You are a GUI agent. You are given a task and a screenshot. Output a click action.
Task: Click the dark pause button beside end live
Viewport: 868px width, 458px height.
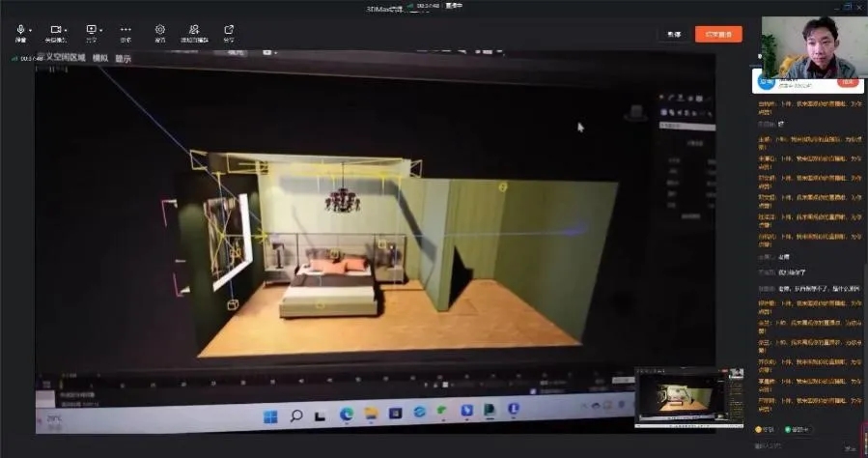tap(674, 34)
